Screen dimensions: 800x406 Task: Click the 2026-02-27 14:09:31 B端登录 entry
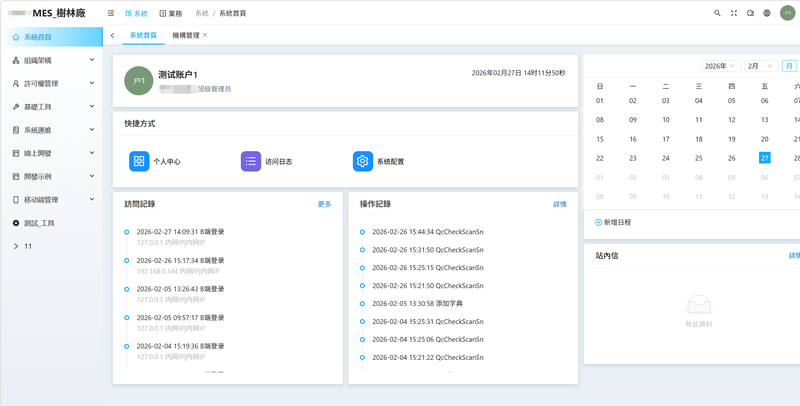[x=181, y=232]
